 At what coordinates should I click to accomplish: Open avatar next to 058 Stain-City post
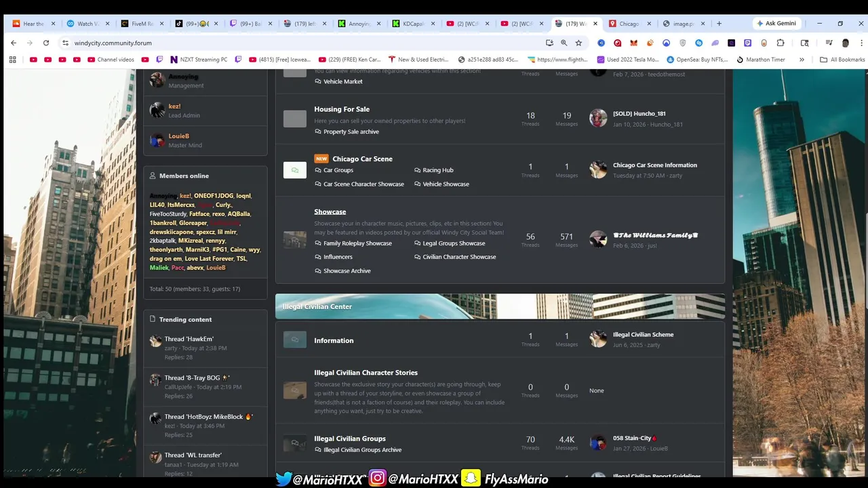click(x=598, y=443)
